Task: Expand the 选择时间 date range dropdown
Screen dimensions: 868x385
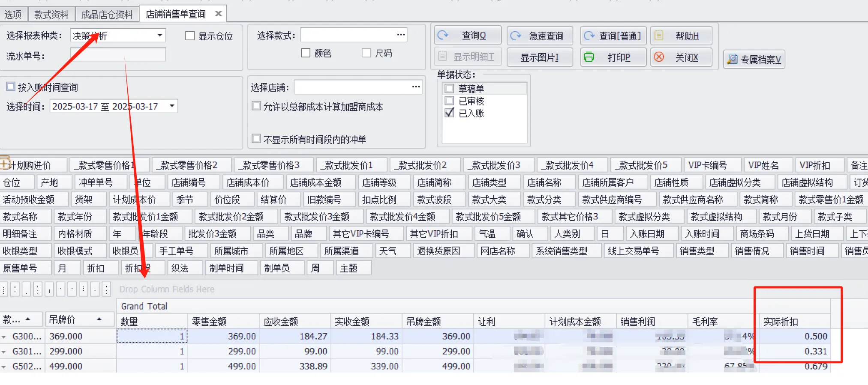Action: [x=172, y=106]
